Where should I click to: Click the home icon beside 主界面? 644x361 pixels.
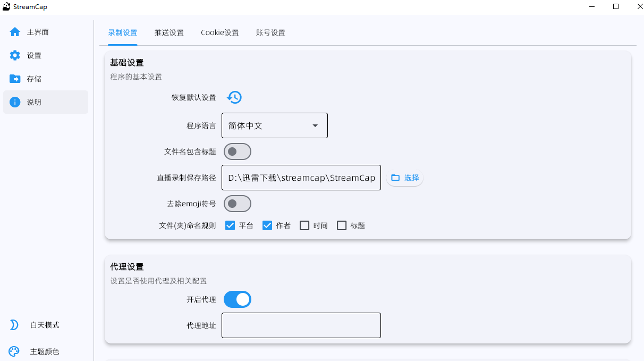pos(15,32)
